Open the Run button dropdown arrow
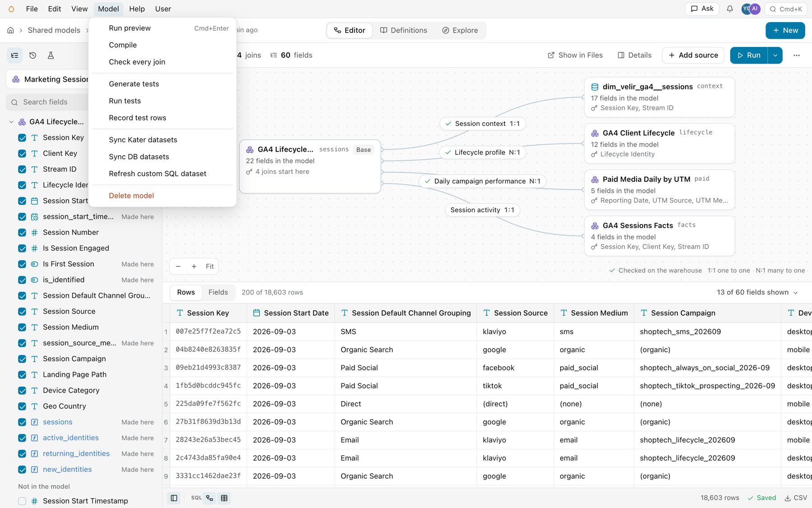 (x=775, y=55)
